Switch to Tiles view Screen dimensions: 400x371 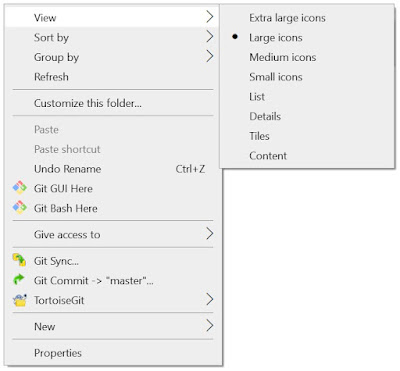pyautogui.click(x=259, y=136)
